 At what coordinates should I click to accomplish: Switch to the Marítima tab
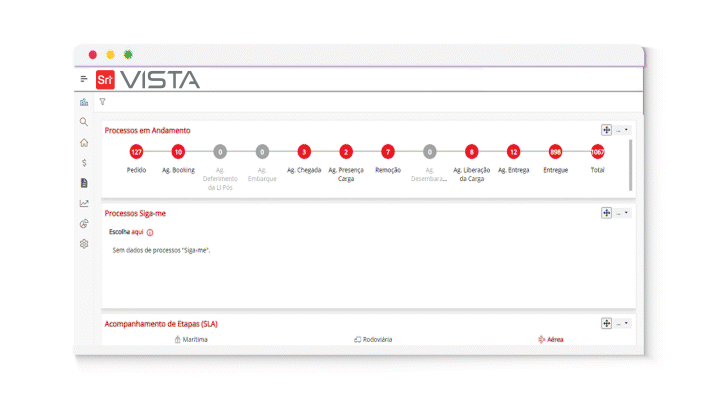click(x=192, y=340)
